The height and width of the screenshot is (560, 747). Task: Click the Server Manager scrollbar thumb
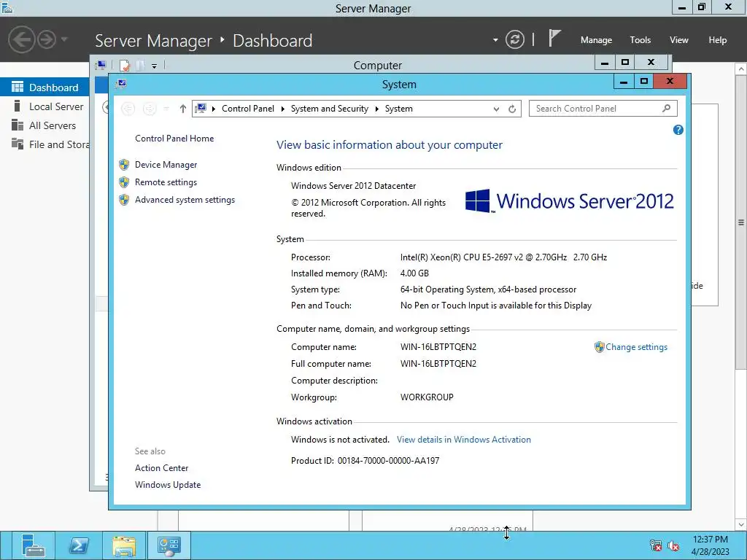tap(741, 222)
